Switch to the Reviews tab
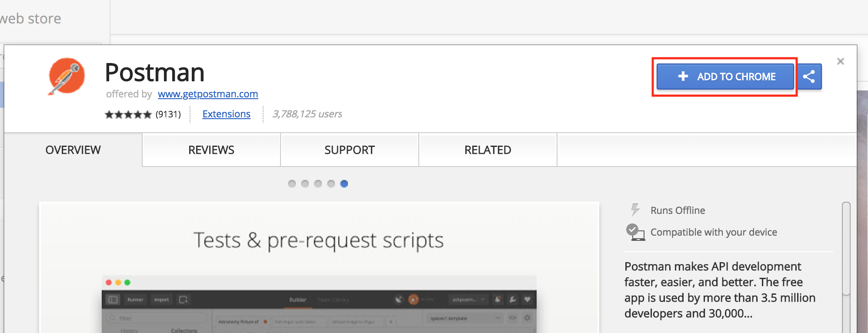 (x=211, y=150)
